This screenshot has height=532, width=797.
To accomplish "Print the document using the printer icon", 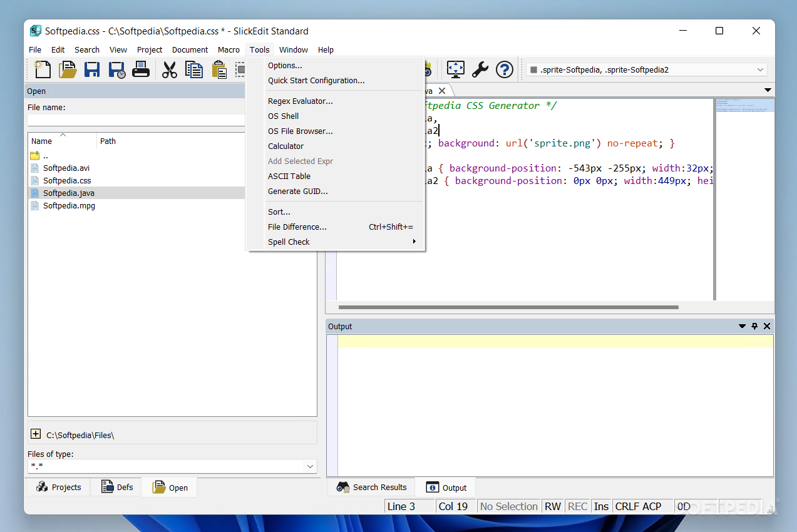I will 141,69.
